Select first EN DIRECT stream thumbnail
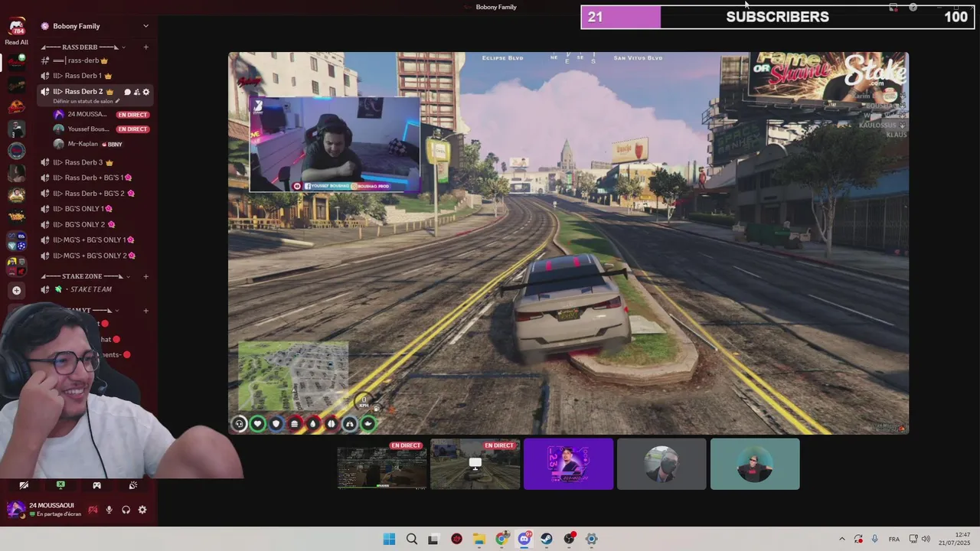The image size is (980, 551). click(x=382, y=464)
